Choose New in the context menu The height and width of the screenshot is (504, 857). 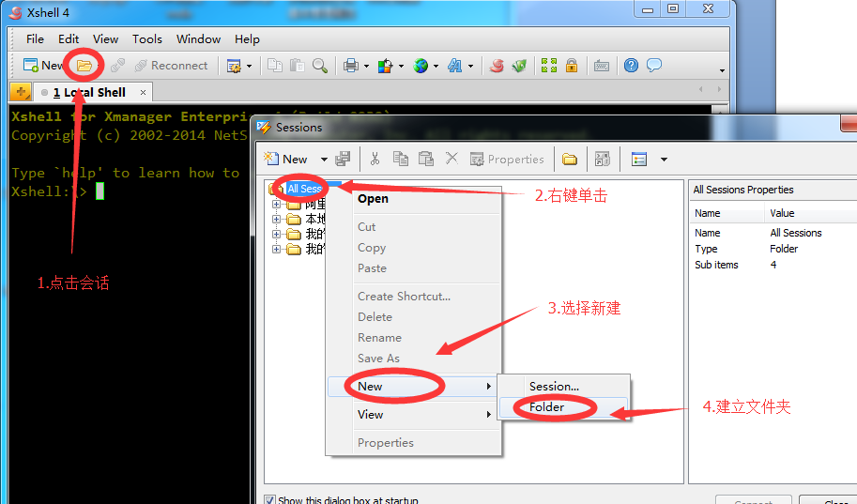point(413,387)
